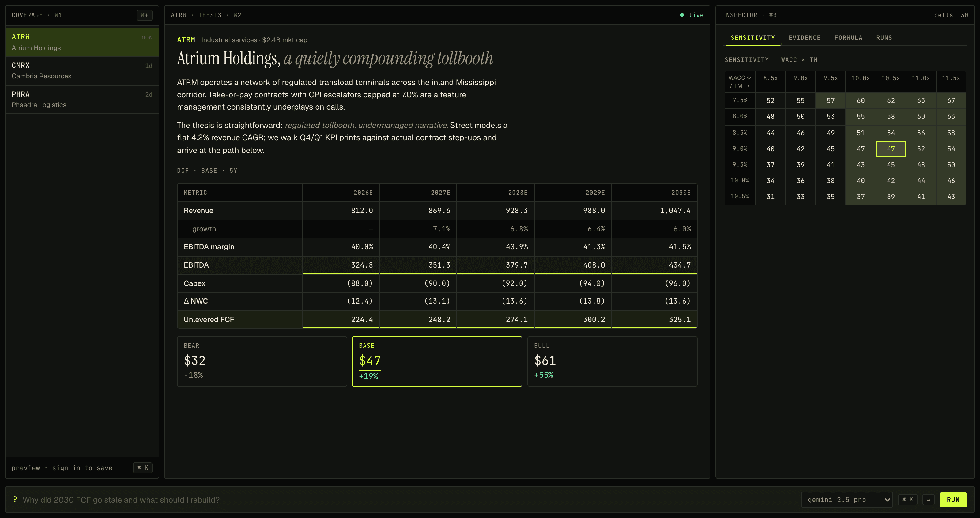The width and height of the screenshot is (980, 518).
Task: Select CMRX Cambria Resources in coverage list
Action: point(82,71)
